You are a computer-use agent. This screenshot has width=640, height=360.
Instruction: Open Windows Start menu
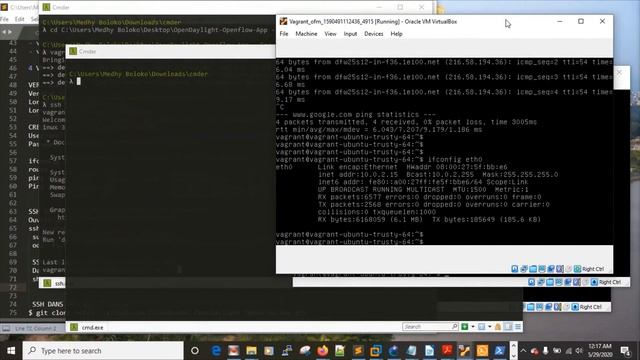point(11,351)
